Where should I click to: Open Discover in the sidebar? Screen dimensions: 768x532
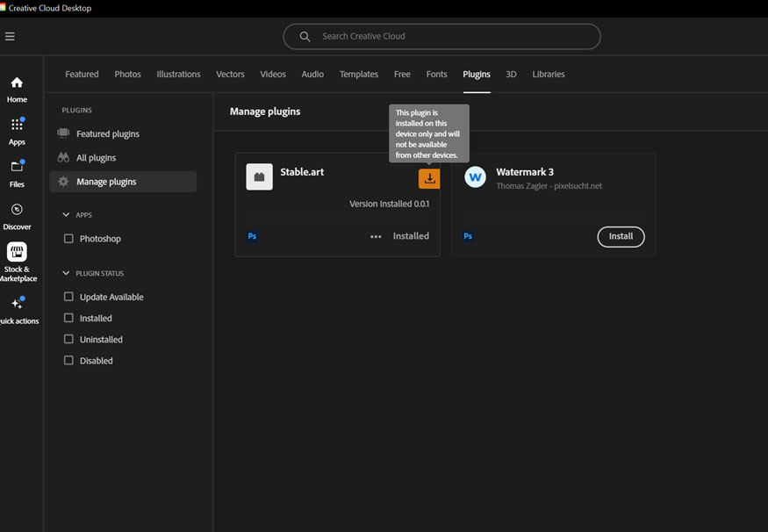(x=17, y=215)
